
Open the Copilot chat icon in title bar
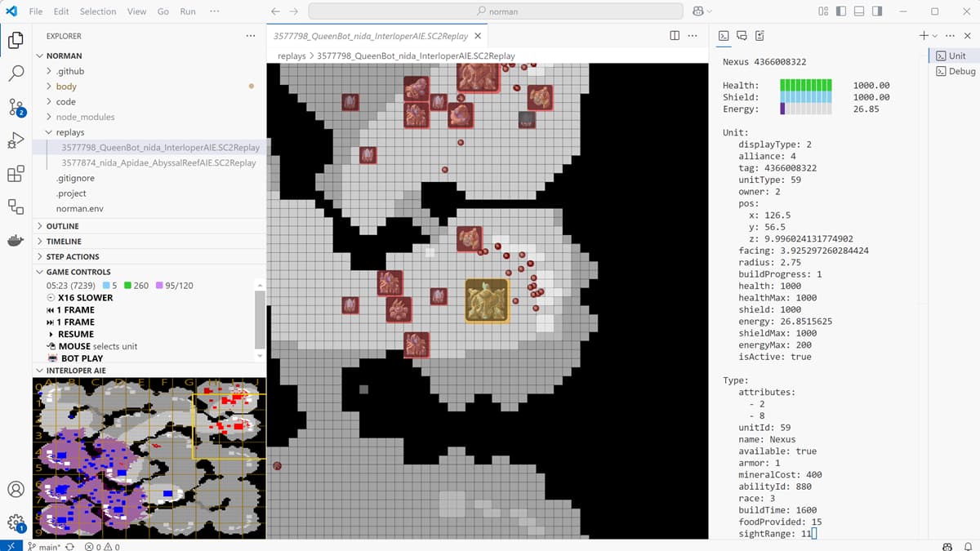698,11
